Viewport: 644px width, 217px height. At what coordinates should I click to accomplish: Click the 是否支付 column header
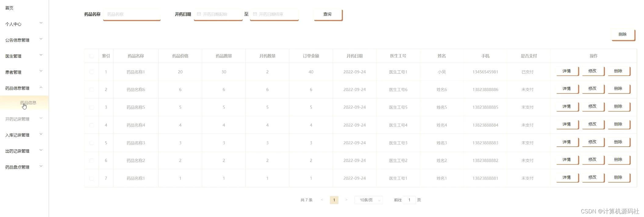[x=529, y=56]
